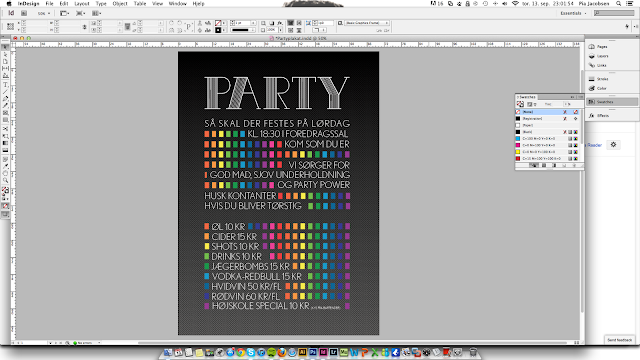Select the Hand tool
This screenshot has height=360, width=640.
[x=5, y=173]
